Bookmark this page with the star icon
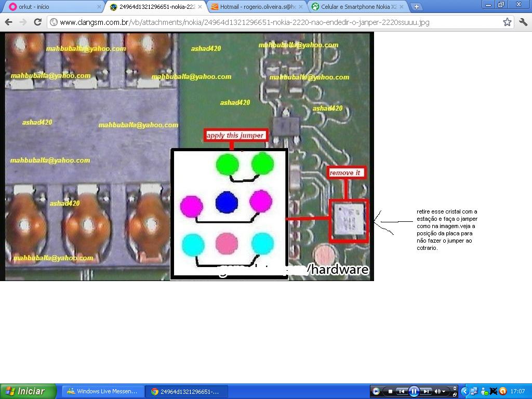The height and width of the screenshot is (399, 532). 507,22
